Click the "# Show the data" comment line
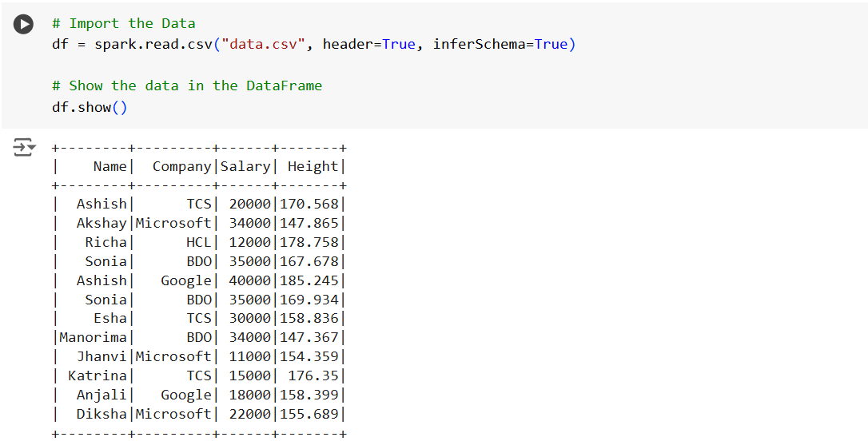This screenshot has height=445, width=868. tap(187, 85)
